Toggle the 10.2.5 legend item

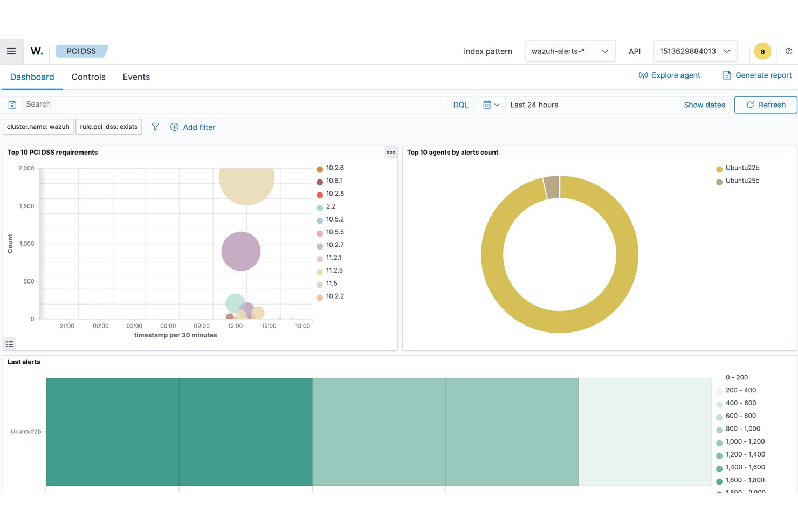click(331, 194)
